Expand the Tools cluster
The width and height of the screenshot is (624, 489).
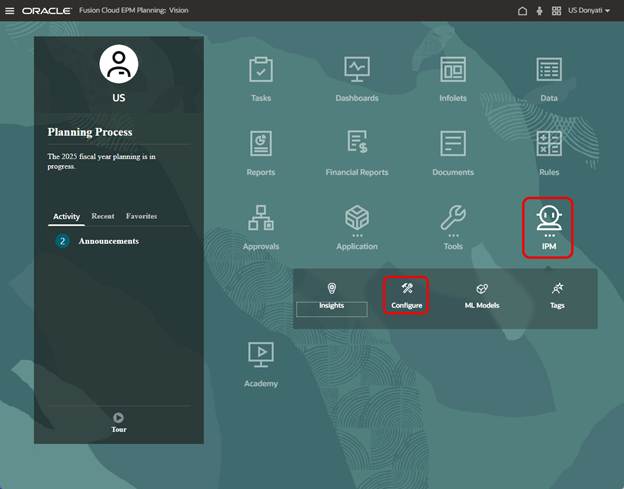click(453, 219)
